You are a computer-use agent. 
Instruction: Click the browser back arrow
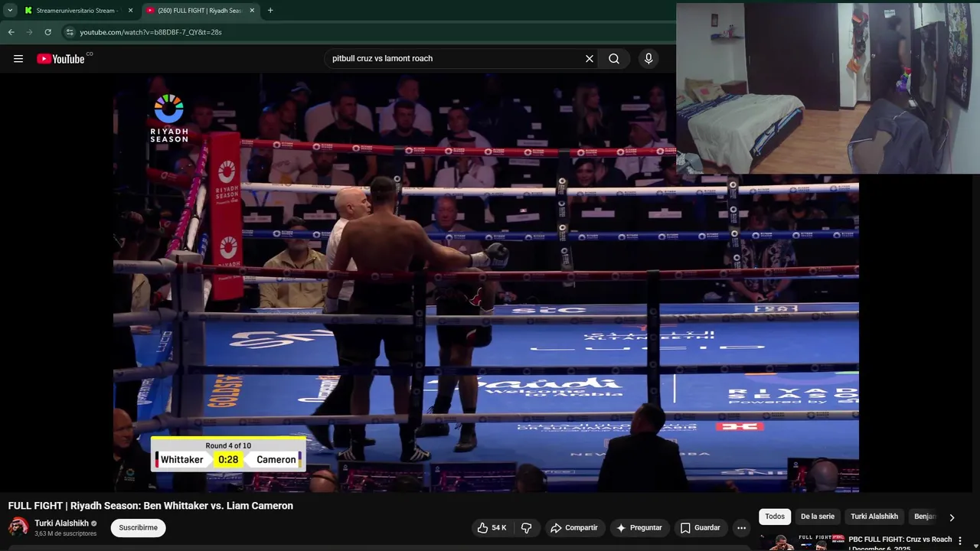pyautogui.click(x=11, y=32)
